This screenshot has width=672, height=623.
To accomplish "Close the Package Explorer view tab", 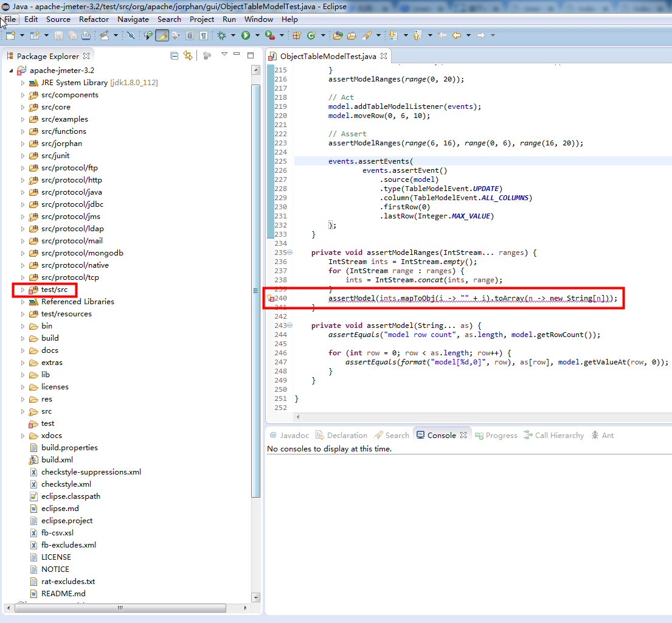I will 86,56.
